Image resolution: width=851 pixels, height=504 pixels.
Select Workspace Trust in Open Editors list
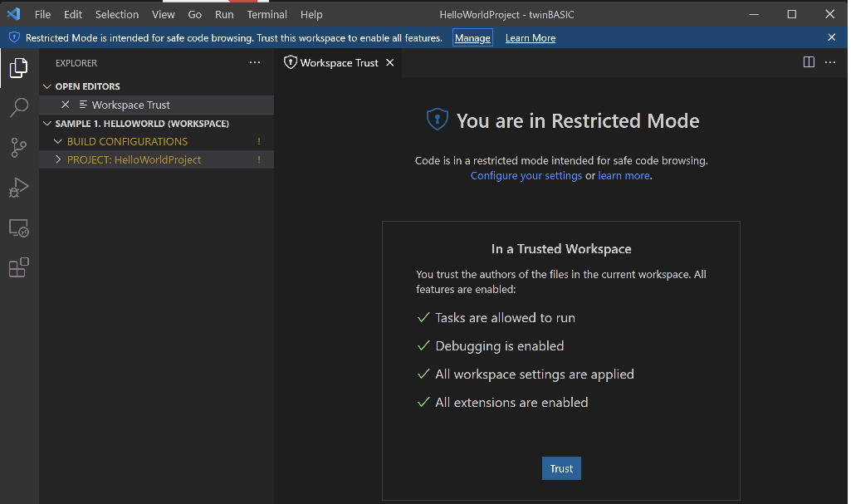pos(130,105)
